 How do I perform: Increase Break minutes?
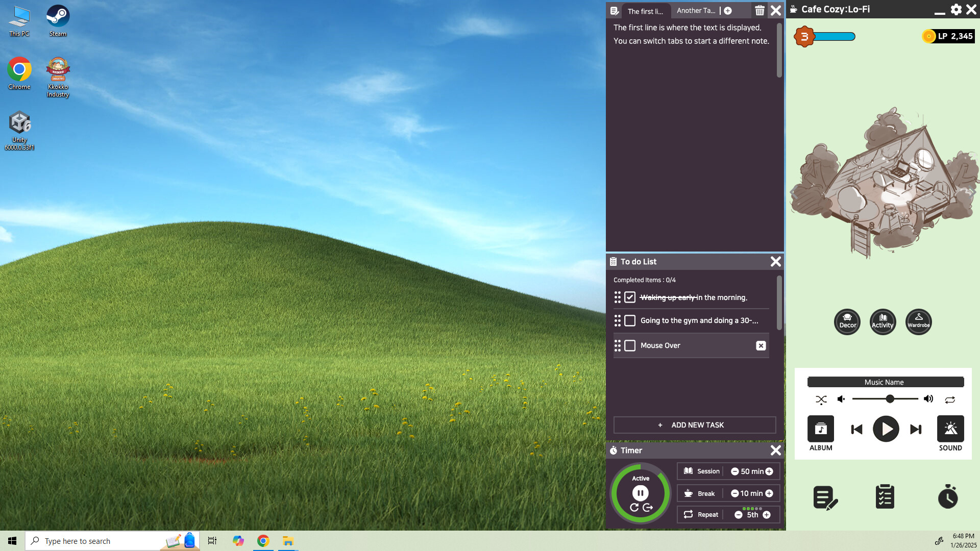[x=769, y=493]
